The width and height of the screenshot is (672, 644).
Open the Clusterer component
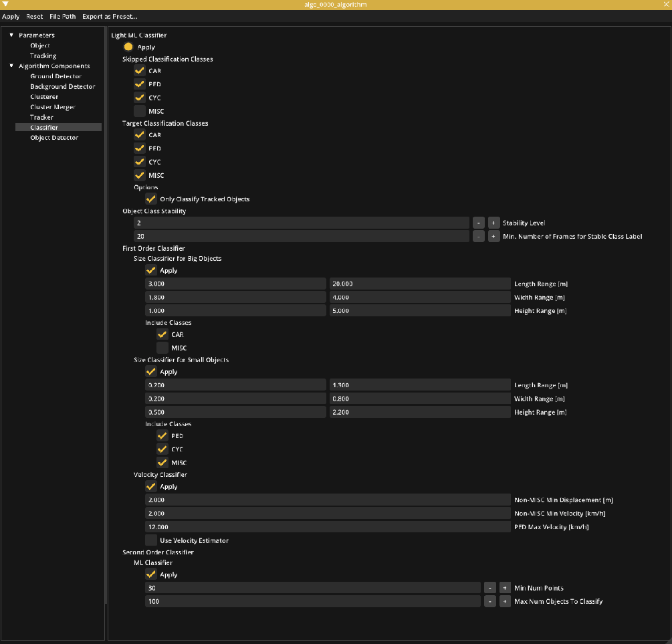click(x=44, y=97)
